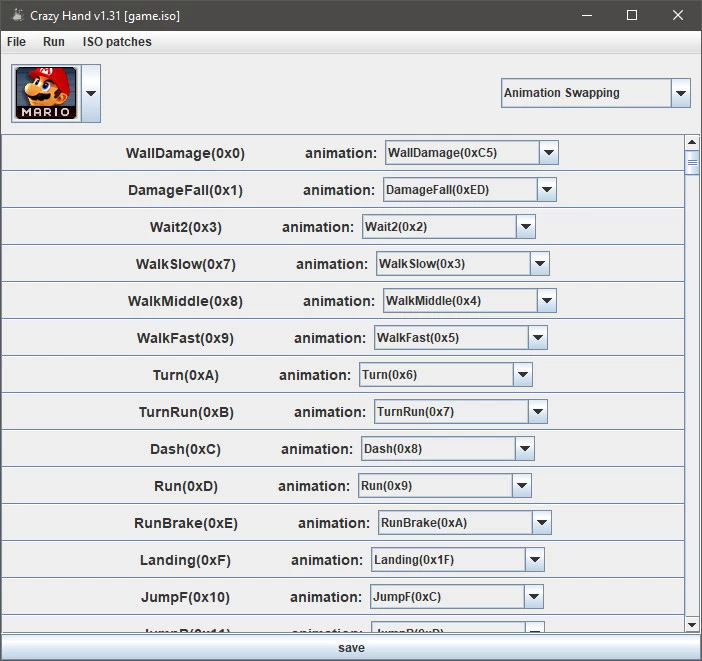Click the scroll down arrow of the list
Viewport: 702px width, 661px height.
click(x=692, y=624)
